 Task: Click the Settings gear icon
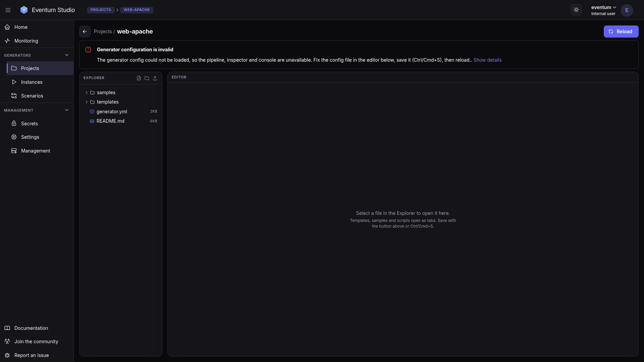[14, 137]
